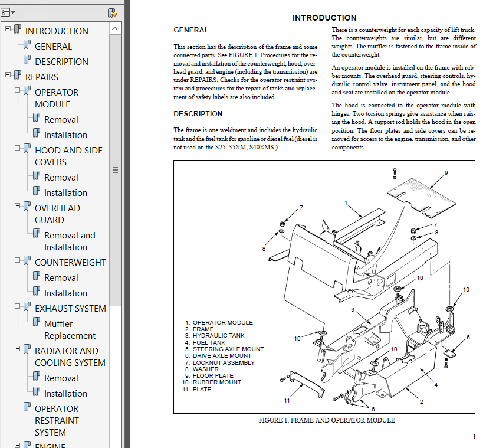Collapse the OPERATOR MODULE branch

click(x=17, y=90)
